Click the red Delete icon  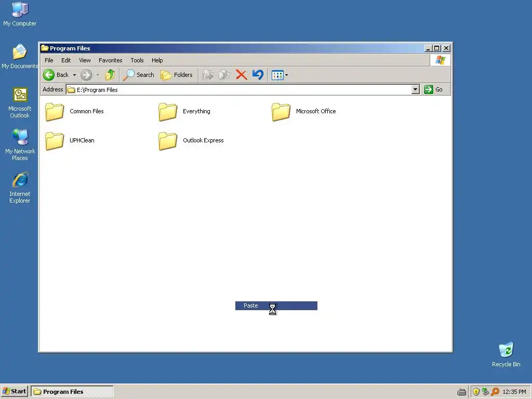[241, 75]
